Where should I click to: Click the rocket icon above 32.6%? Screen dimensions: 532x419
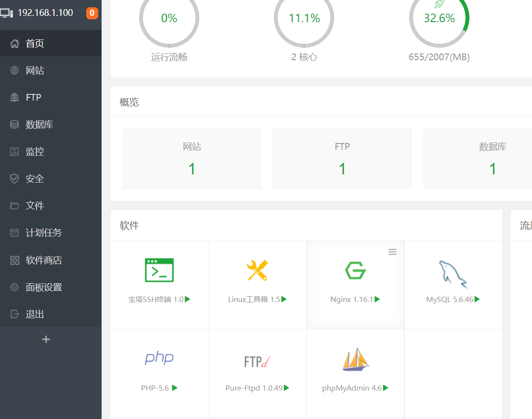(439, 3)
